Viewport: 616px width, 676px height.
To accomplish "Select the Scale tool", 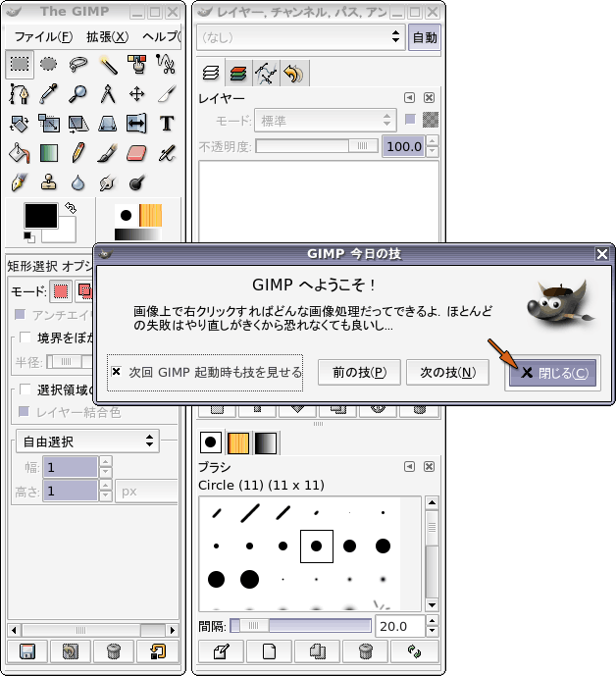I will pyautogui.click(x=48, y=124).
